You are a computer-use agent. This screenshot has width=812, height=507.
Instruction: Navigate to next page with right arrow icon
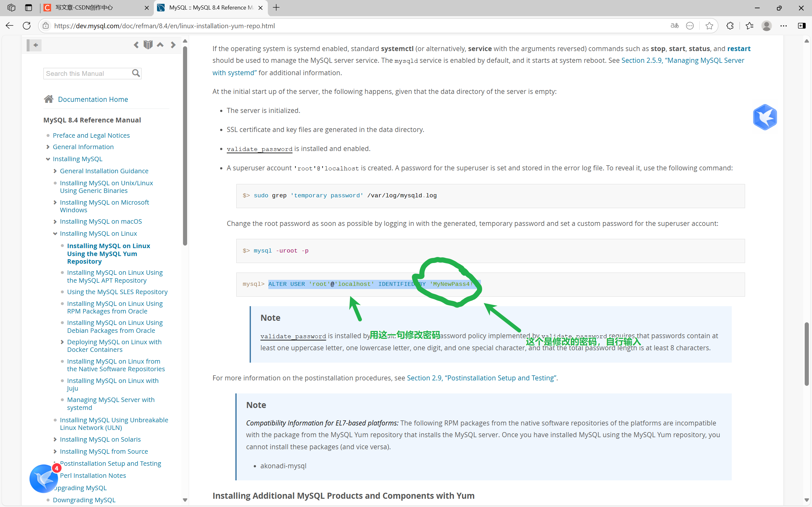pos(173,44)
